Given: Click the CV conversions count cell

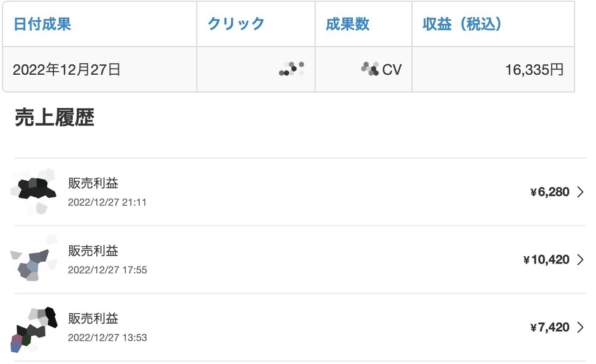Looking at the screenshot, I should coord(364,69).
